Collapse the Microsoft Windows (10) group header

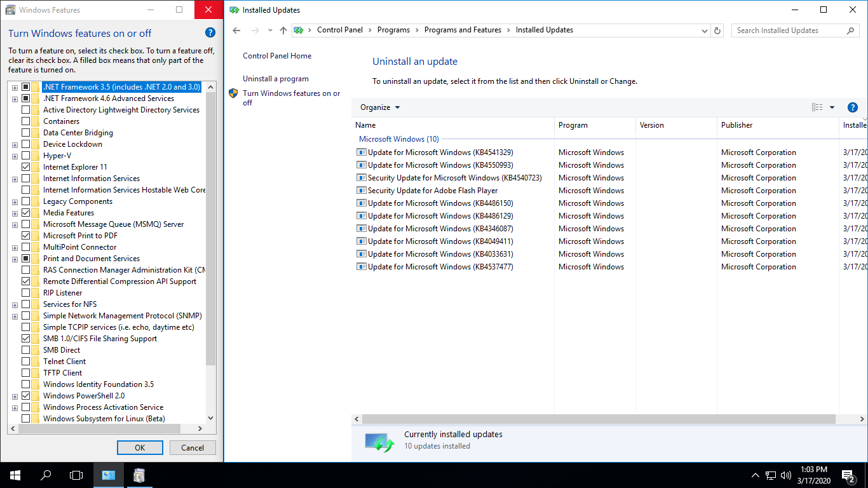(x=399, y=139)
